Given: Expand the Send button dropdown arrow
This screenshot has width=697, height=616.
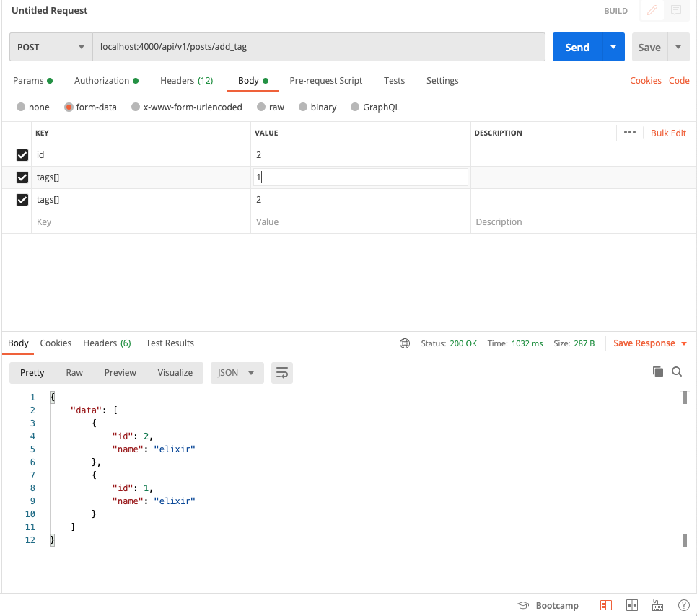Looking at the screenshot, I should click(x=613, y=47).
